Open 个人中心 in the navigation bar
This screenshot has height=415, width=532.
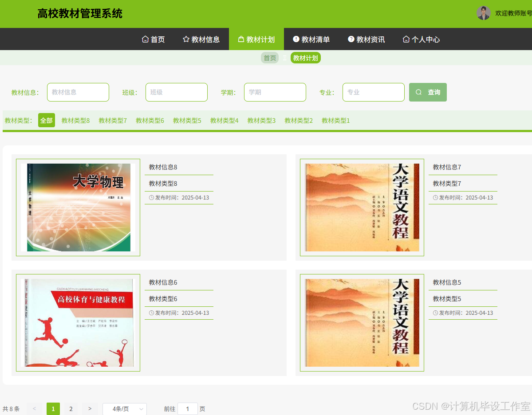[x=422, y=39]
